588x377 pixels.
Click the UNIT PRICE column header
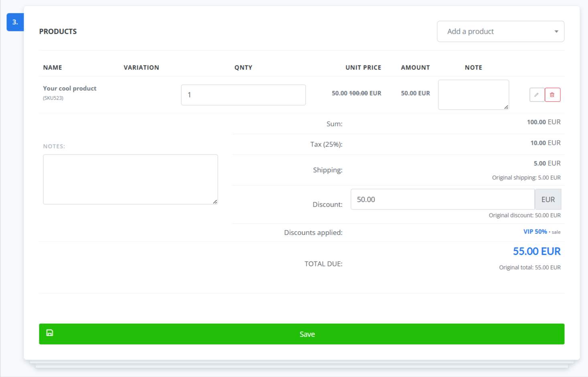click(363, 67)
